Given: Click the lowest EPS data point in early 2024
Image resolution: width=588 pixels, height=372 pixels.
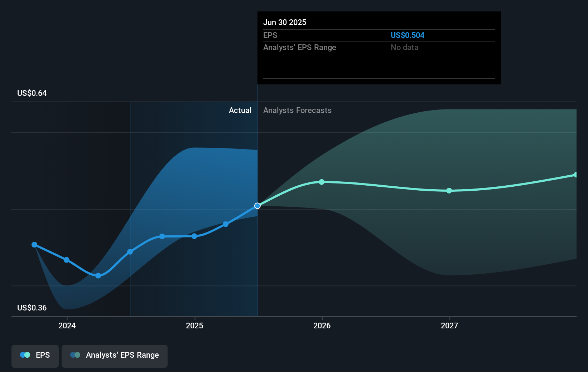Looking at the screenshot, I should click(98, 275).
